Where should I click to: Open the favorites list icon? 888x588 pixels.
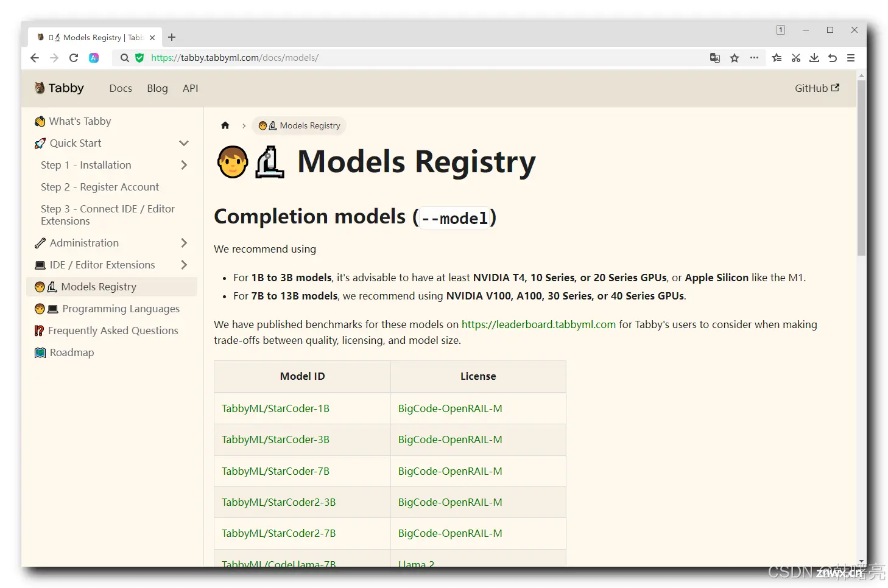[x=777, y=58]
